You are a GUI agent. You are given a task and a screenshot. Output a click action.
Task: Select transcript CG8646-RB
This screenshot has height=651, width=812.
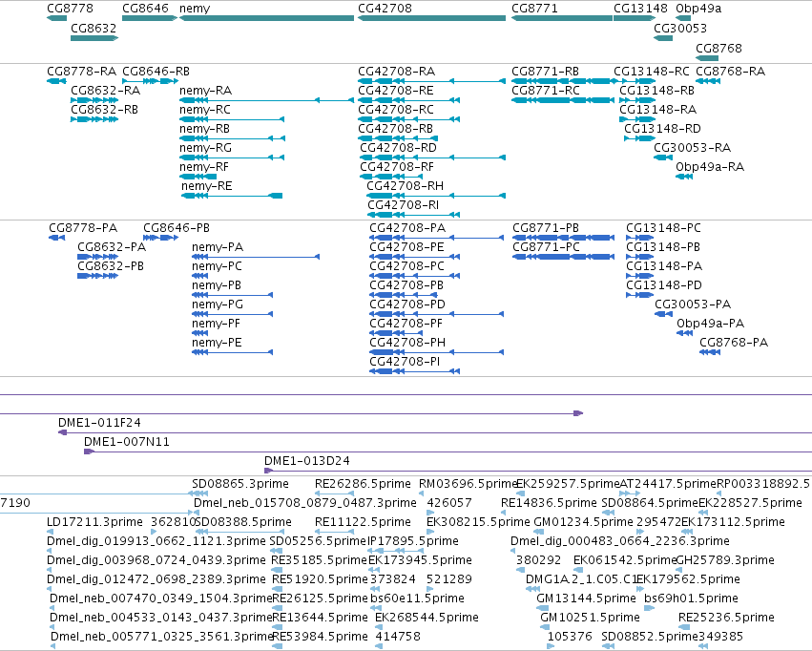(150, 81)
